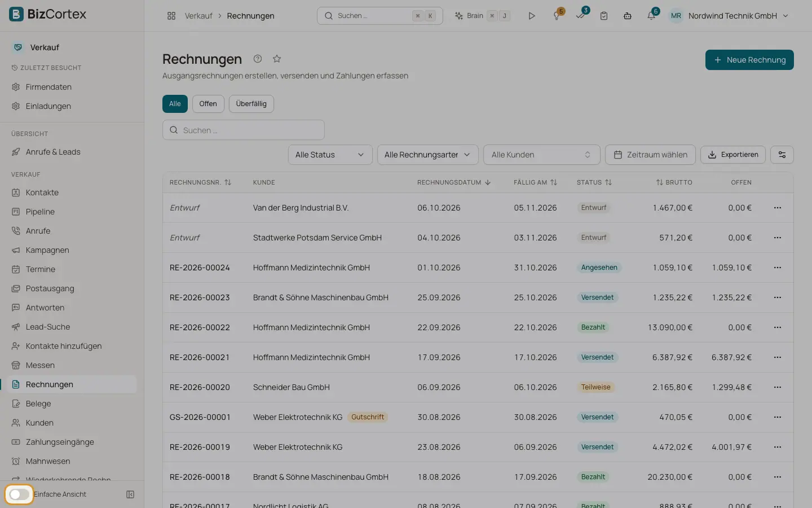This screenshot has width=812, height=508.
Task: Click the help question mark icon beside Rechnungen
Action: (258, 59)
